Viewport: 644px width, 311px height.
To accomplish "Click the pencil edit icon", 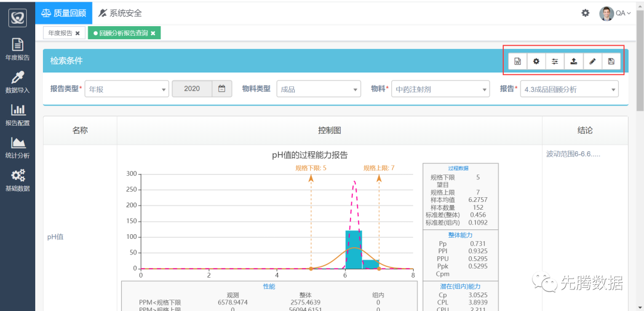I will tap(592, 61).
